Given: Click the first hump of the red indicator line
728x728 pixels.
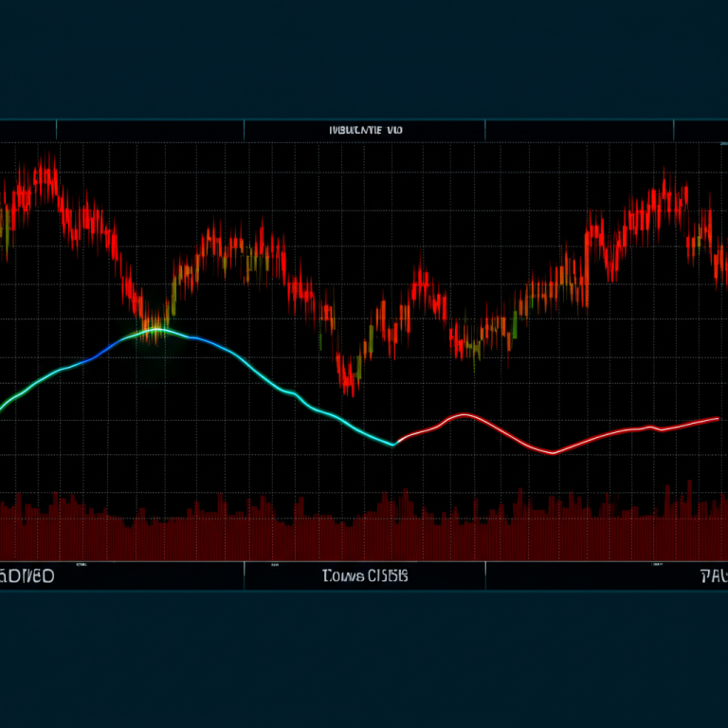Looking at the screenshot, I should (464, 415).
